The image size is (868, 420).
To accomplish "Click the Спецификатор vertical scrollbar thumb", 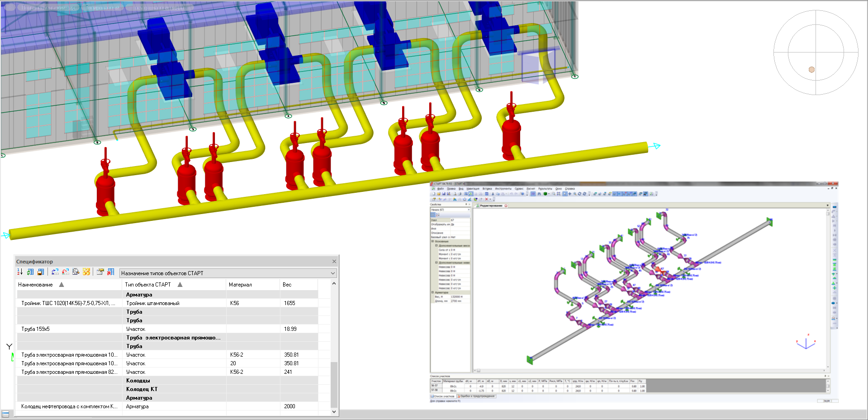I will pyautogui.click(x=334, y=384).
